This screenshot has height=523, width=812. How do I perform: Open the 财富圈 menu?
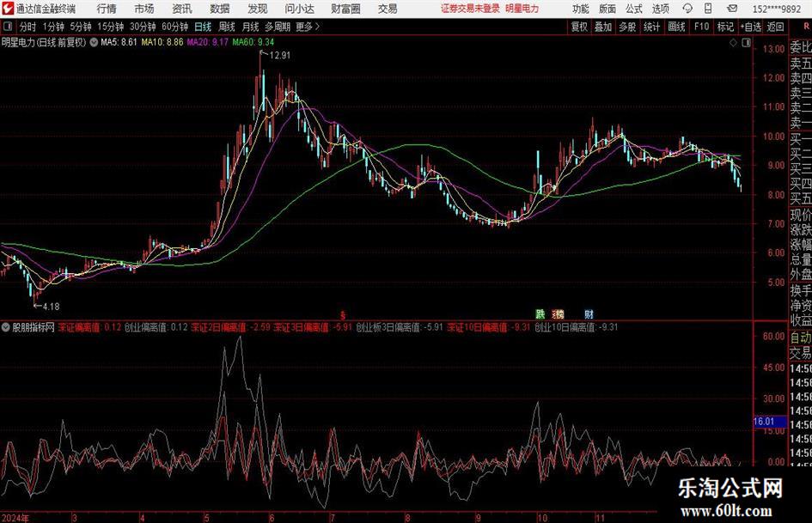pos(345,9)
